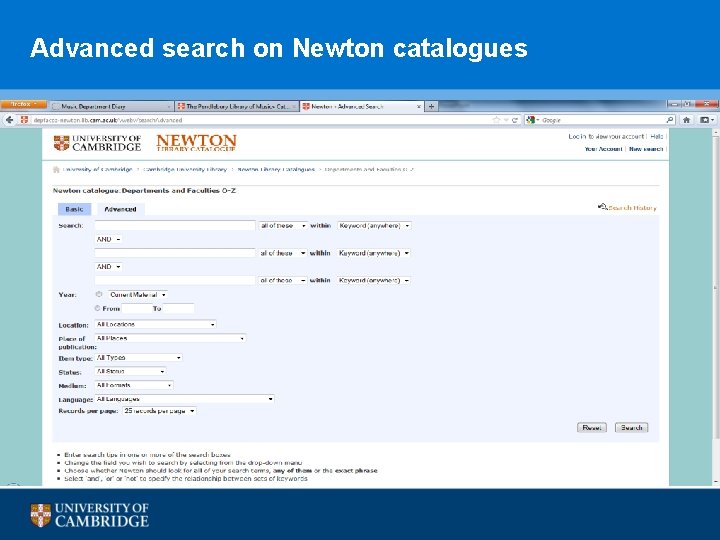
Task: Click the browser URL address bar
Action: (261, 120)
